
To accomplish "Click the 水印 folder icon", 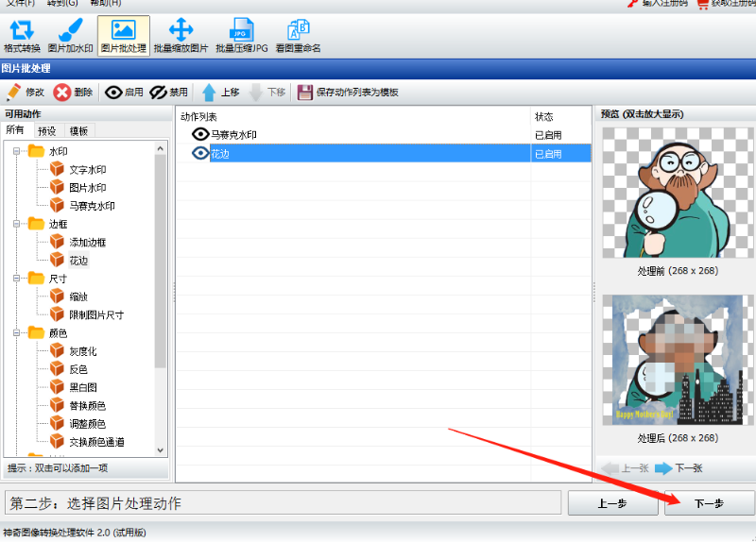I will point(36,151).
